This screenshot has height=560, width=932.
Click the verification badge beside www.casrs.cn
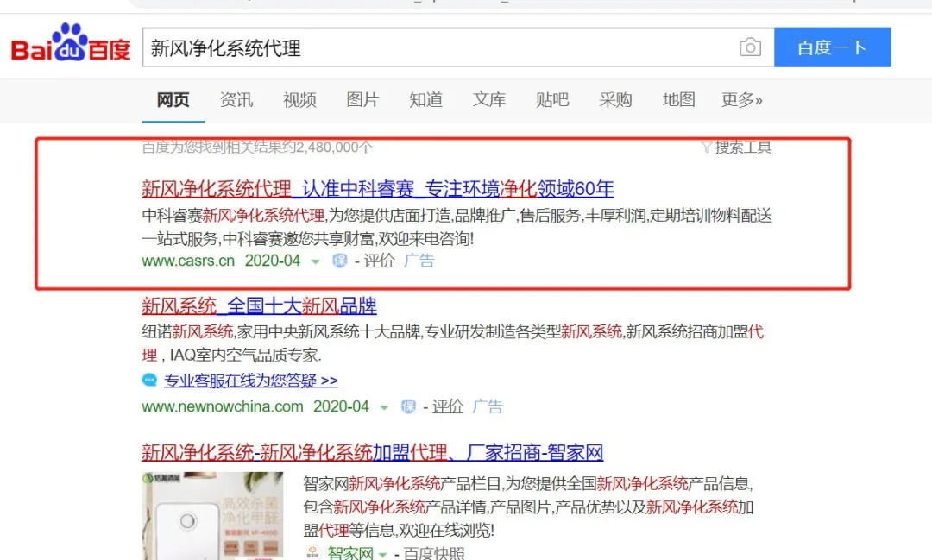339,261
